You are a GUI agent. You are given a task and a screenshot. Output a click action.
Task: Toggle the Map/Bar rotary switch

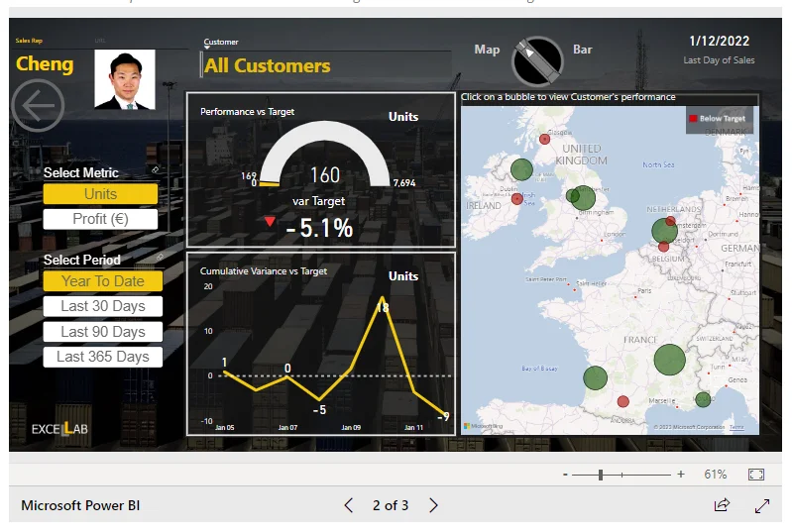[537, 60]
